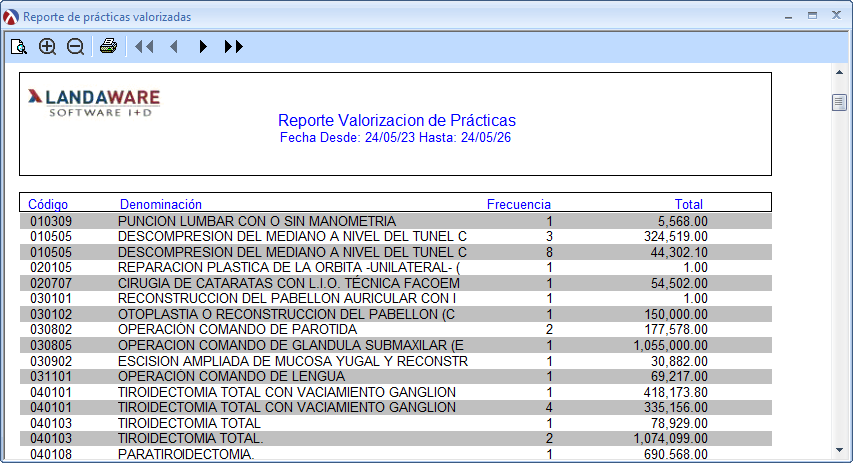Jump to the last page
Screen dimensions: 853x463
tap(233, 47)
